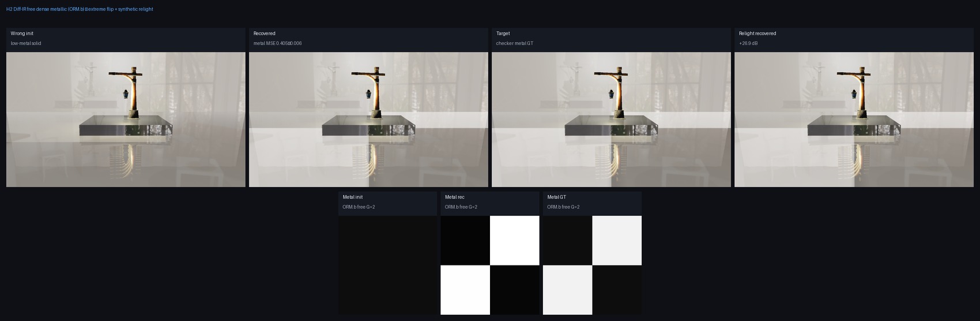Image resolution: width=980 pixels, height=321 pixels.
Task: Click the 'low-metal solid' caption
Action: [x=26, y=43]
